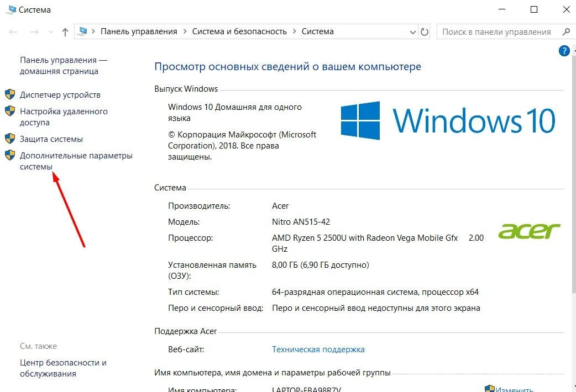Viewport: 576px width, 392px height.
Task: Click the search magnifier icon
Action: [x=566, y=32]
